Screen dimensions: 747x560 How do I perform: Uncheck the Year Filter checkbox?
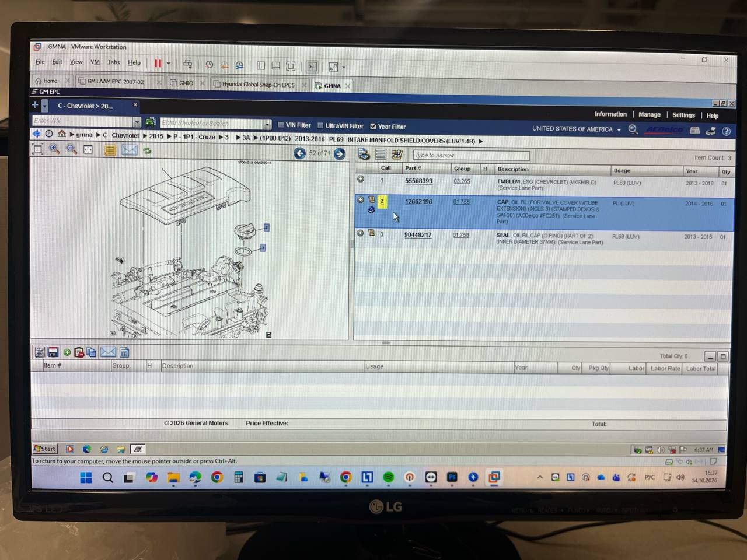(373, 126)
